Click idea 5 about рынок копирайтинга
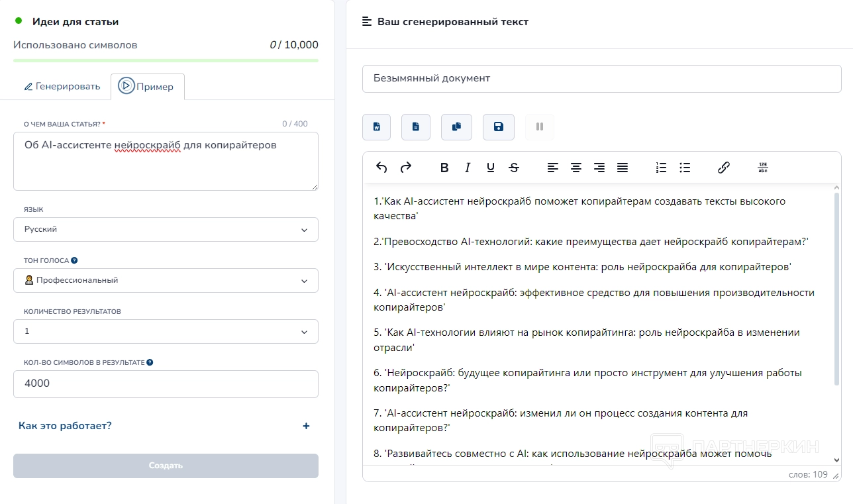853x504 pixels. tap(587, 340)
